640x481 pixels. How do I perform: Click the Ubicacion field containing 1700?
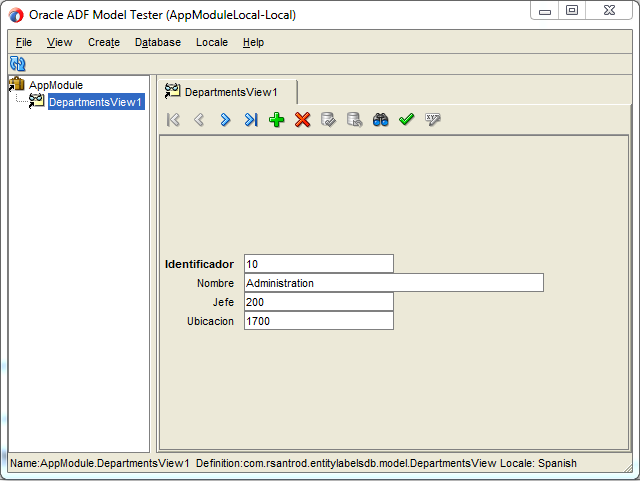pos(319,321)
